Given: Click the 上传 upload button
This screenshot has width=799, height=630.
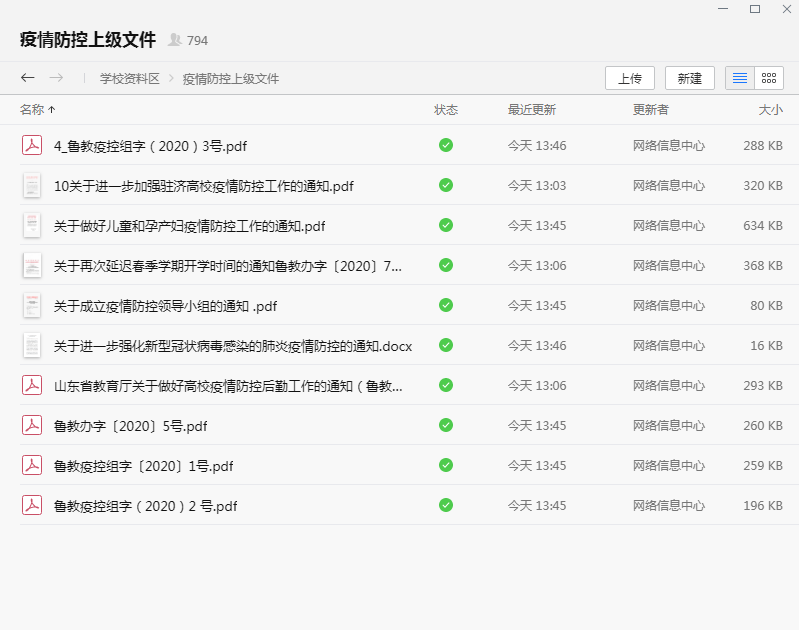Looking at the screenshot, I should coord(630,78).
